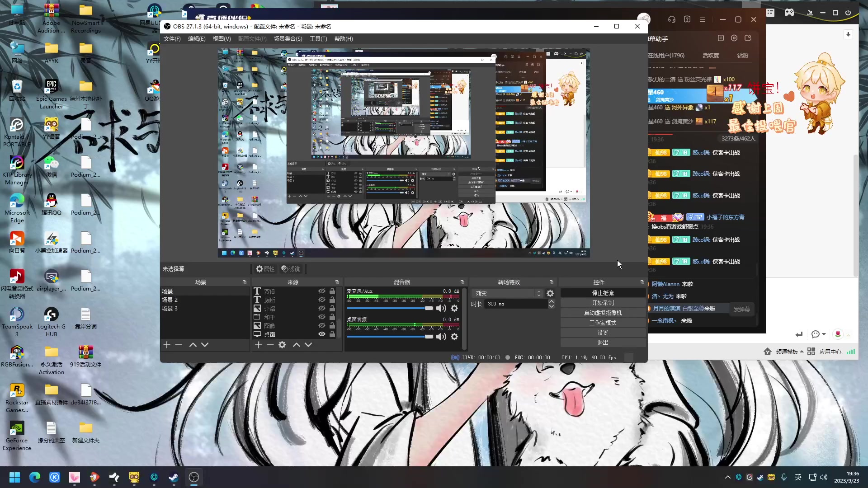Screen dimensions: 868x488
Task: Undock the 混音器 panel
Action: pyautogui.click(x=462, y=282)
